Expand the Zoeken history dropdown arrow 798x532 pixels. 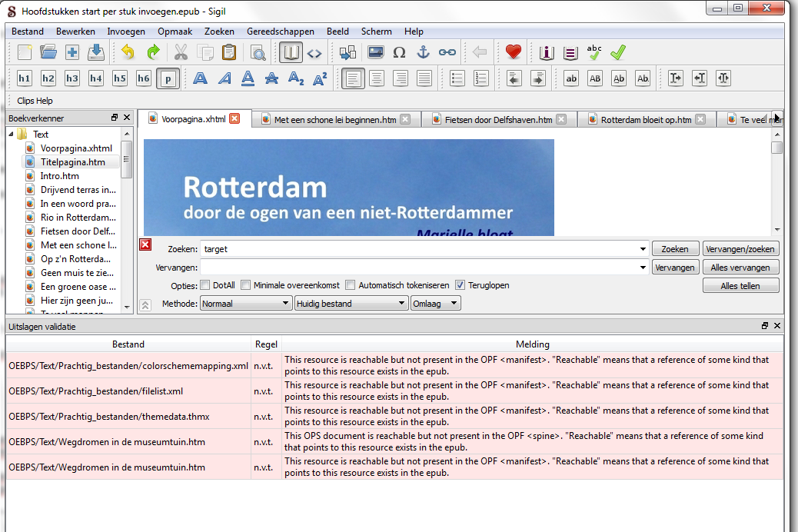point(643,249)
